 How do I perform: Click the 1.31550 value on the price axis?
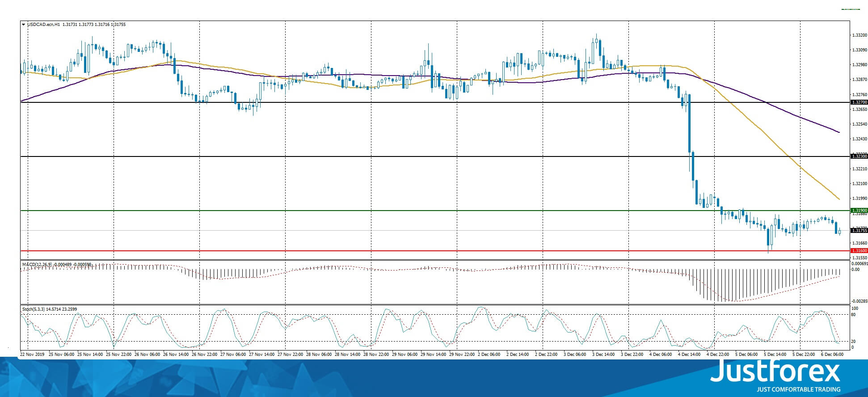860,258
